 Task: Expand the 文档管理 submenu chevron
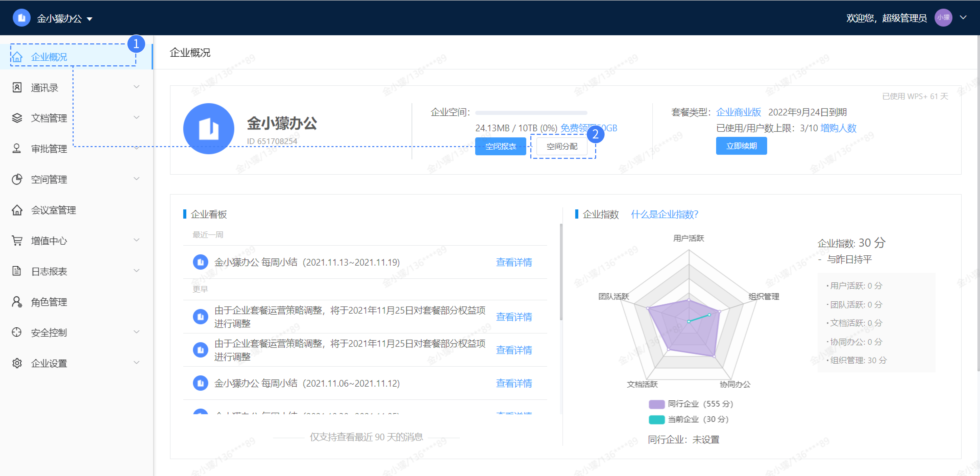tap(137, 117)
